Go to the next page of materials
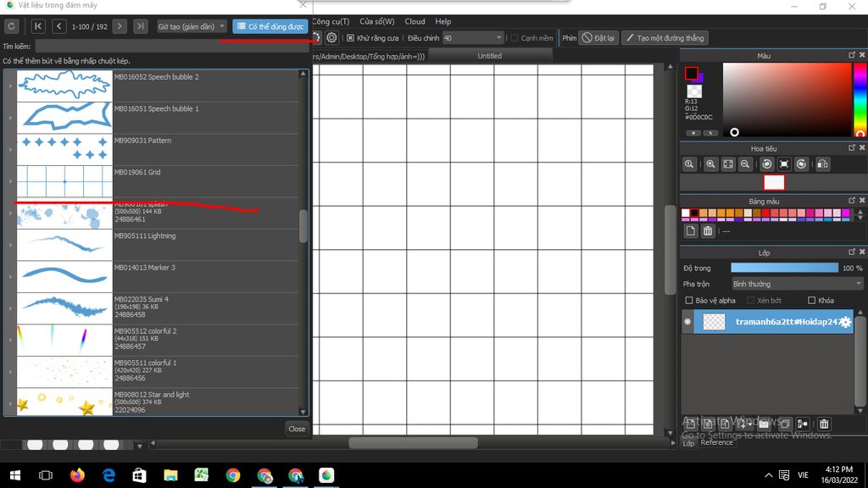868x488 pixels. (120, 26)
